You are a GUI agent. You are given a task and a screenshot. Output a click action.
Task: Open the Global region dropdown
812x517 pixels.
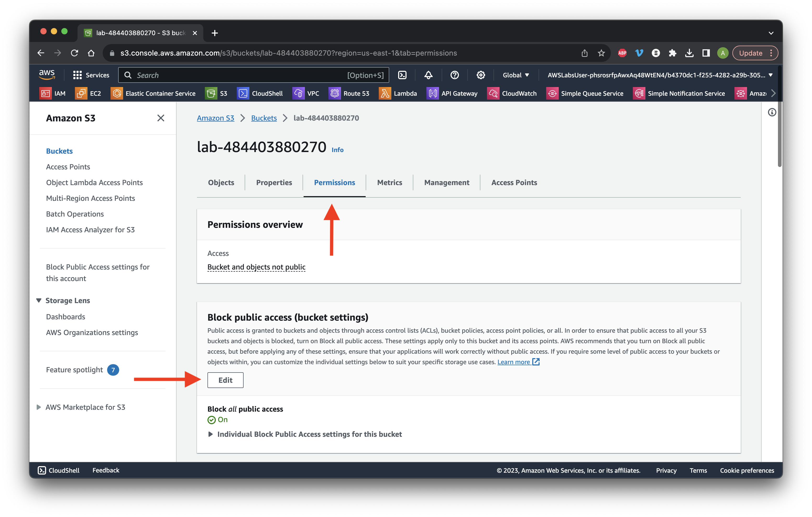click(x=516, y=75)
